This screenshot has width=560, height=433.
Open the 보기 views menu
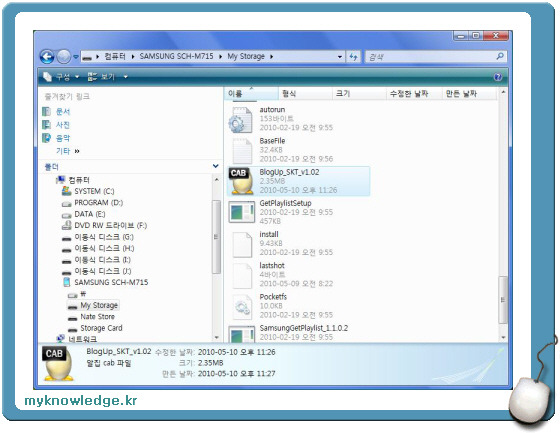[101, 76]
